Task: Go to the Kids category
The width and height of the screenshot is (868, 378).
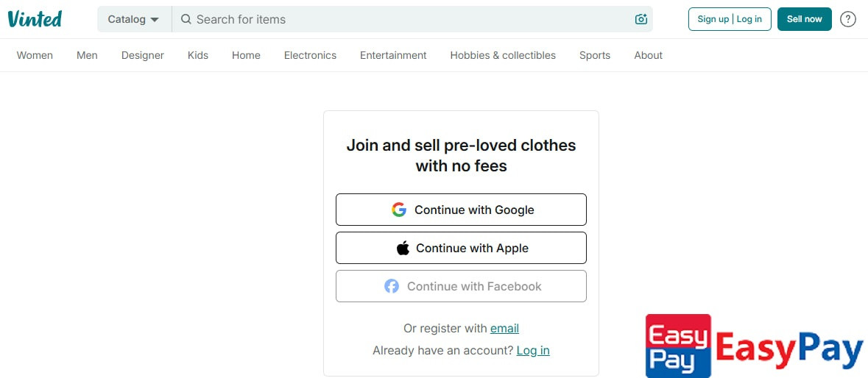Action: pos(198,55)
